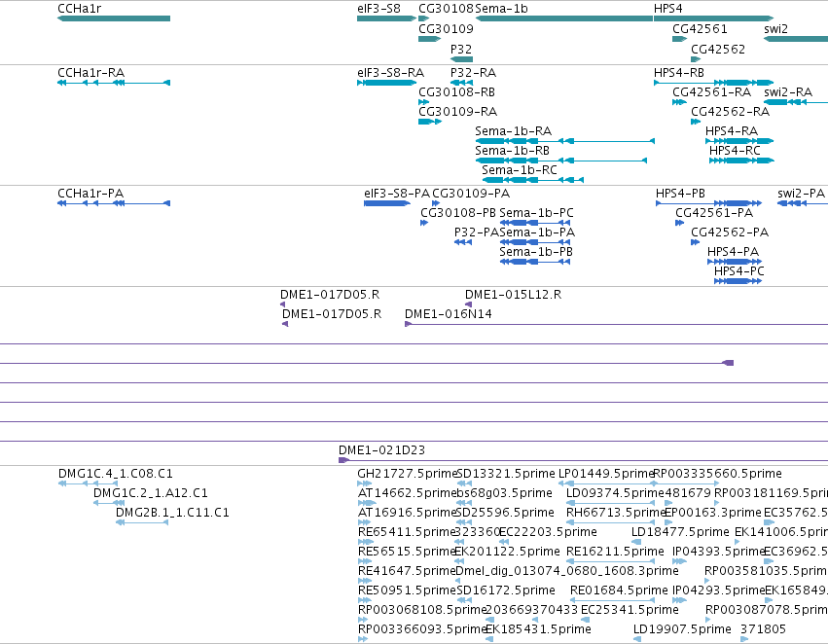Image resolution: width=828 pixels, height=644 pixels.
Task: Select the HPS4-RB transcript label
Action: (x=679, y=73)
